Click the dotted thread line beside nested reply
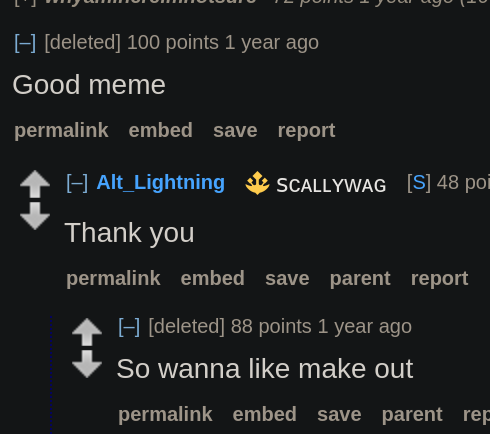 [x=51, y=375]
